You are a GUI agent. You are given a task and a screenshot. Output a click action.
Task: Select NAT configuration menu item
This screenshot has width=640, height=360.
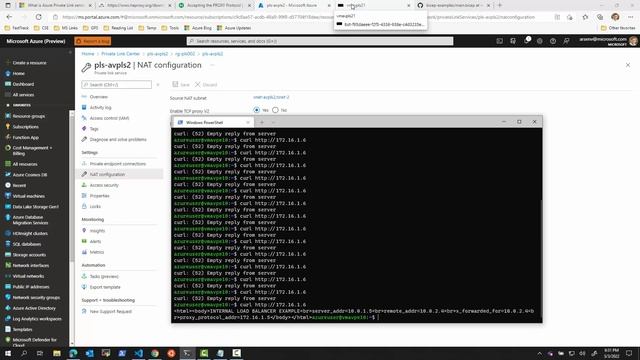120,174
